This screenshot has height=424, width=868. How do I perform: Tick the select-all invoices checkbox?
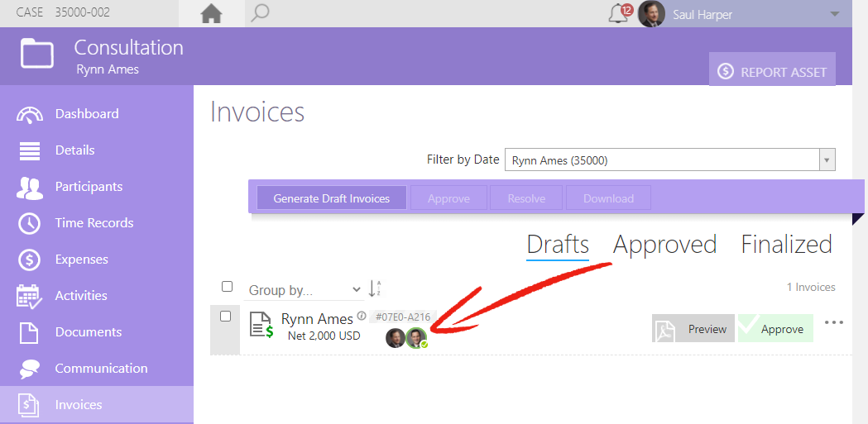[x=227, y=286]
